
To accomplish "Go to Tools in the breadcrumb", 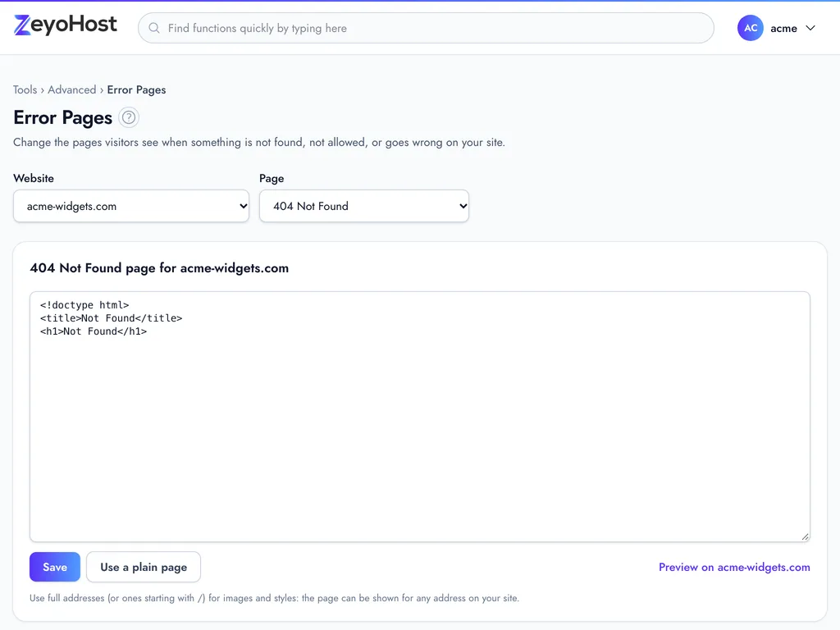I will click(x=25, y=89).
